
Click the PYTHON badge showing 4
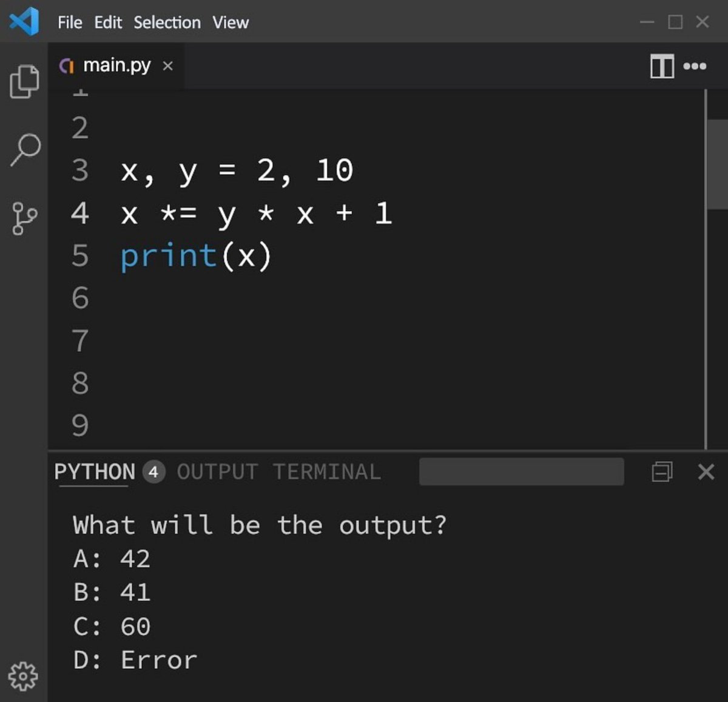point(153,472)
